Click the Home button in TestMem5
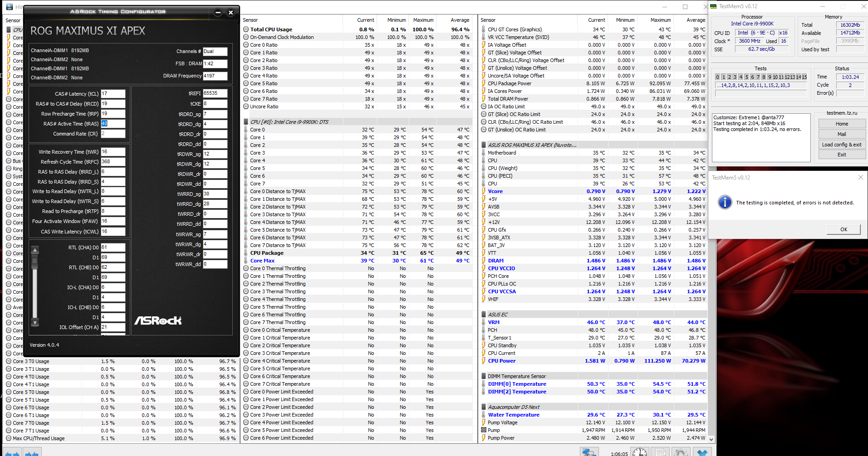This screenshot has width=868, height=456. pos(842,124)
